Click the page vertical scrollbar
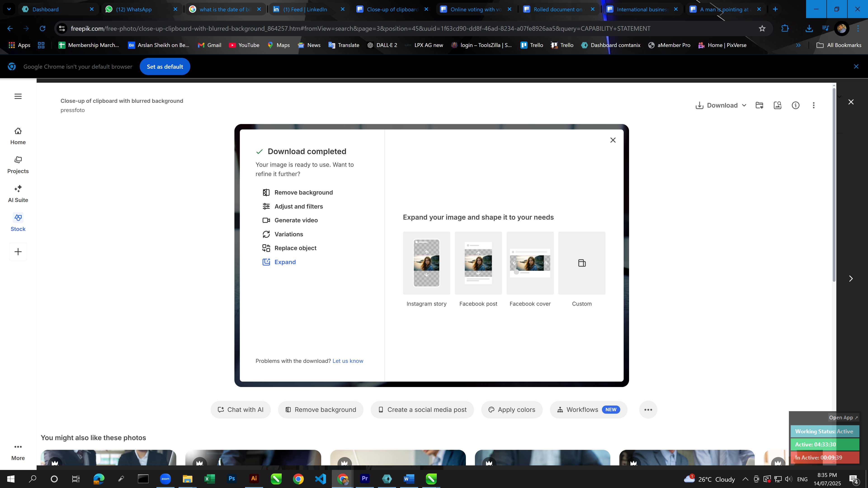Screen dimensions: 868x488 pyautogui.click(x=834, y=185)
